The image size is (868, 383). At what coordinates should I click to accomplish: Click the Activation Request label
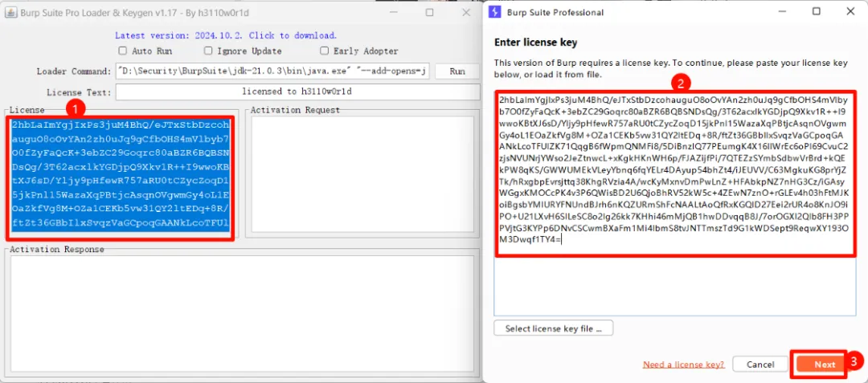click(x=294, y=110)
